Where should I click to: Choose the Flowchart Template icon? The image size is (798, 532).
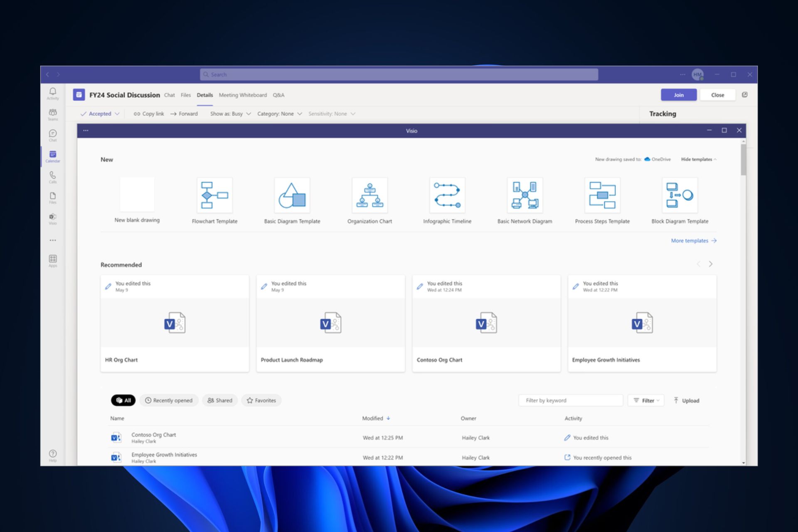point(214,195)
